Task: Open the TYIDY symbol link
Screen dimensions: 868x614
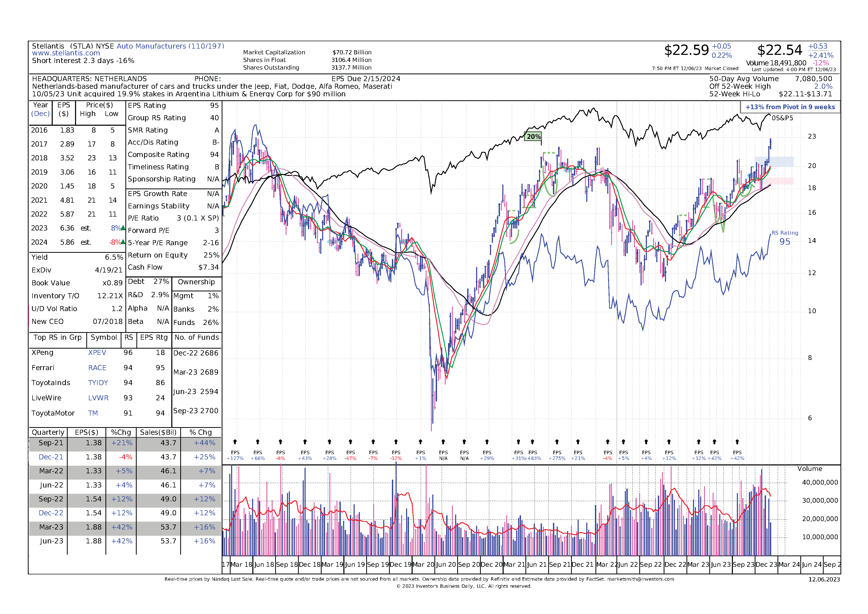Action: (x=98, y=383)
